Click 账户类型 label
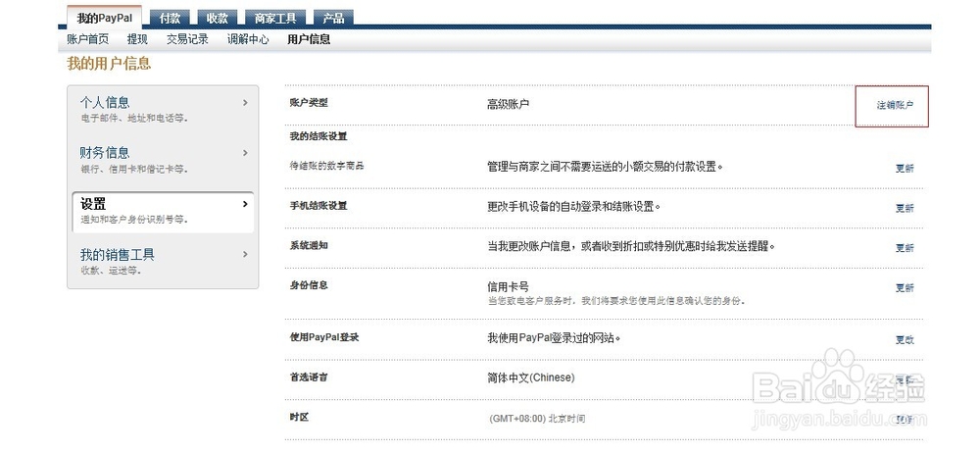The width and height of the screenshot is (980, 453). pos(308,103)
